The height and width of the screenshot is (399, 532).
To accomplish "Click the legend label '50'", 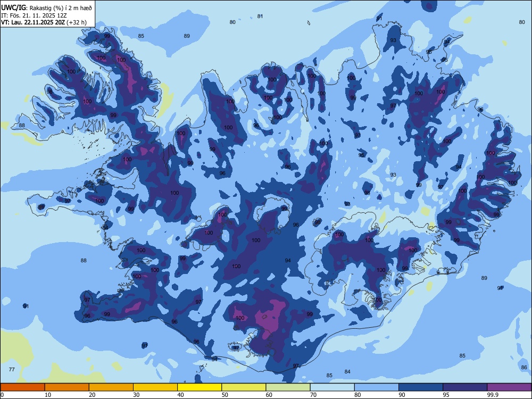I will (225, 395).
